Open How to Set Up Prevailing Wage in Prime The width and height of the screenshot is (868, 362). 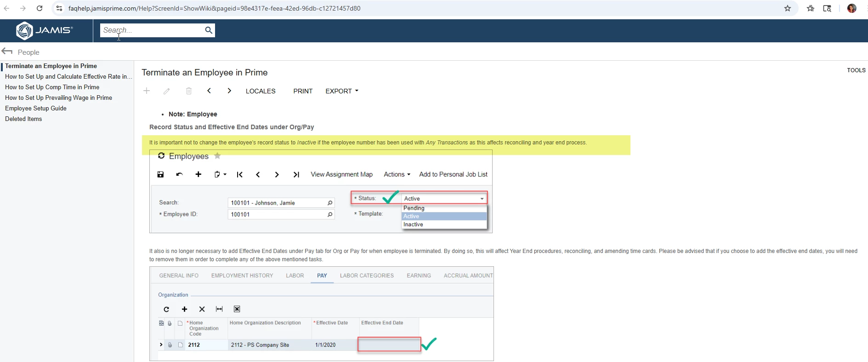pos(58,98)
